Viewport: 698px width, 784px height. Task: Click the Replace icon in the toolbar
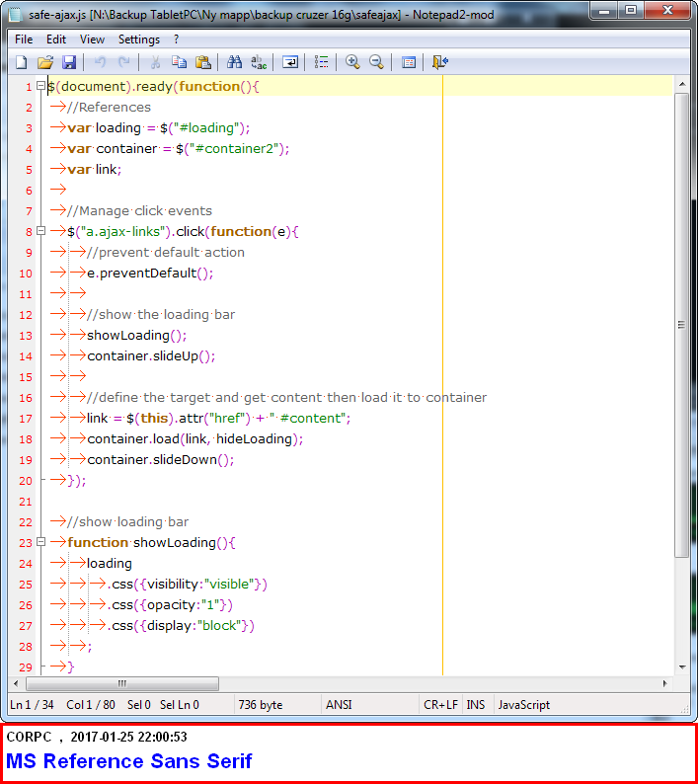259,62
